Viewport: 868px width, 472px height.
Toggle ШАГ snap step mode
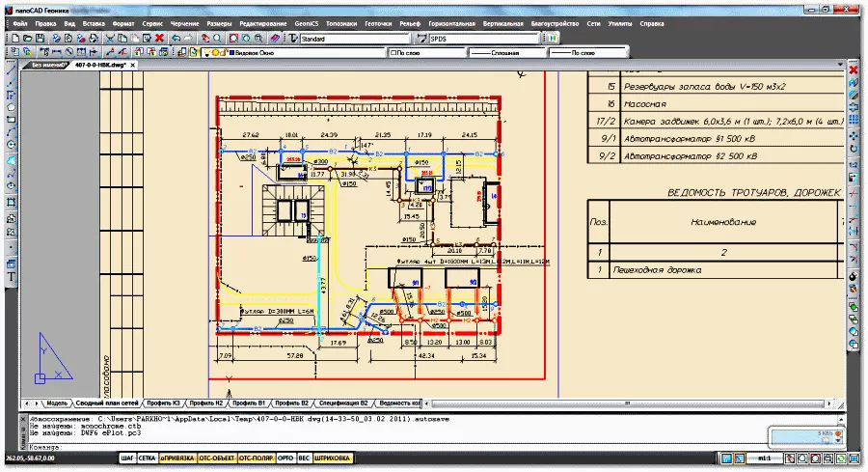[x=126, y=458]
